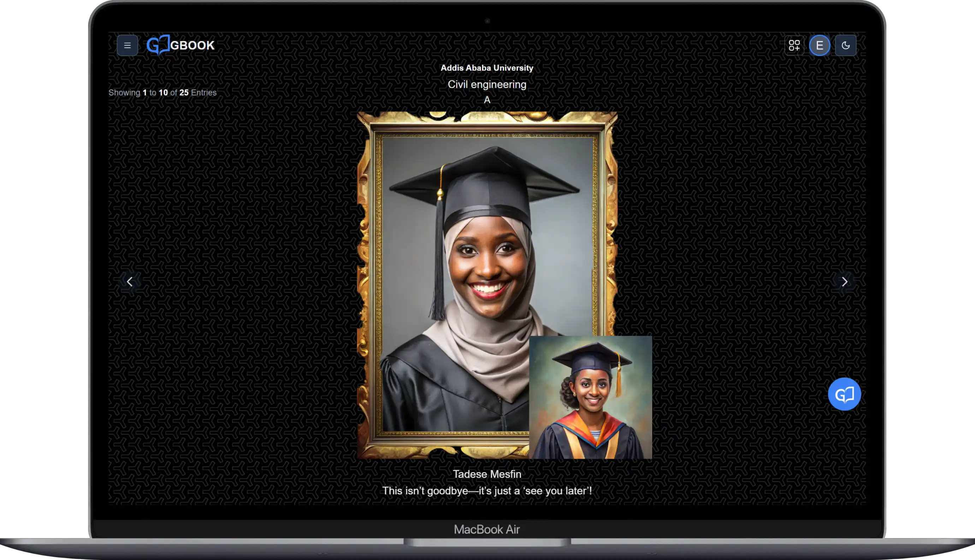The image size is (975, 560).
Task: Open the floating blue GBOOK chat button
Action: pyautogui.click(x=844, y=394)
